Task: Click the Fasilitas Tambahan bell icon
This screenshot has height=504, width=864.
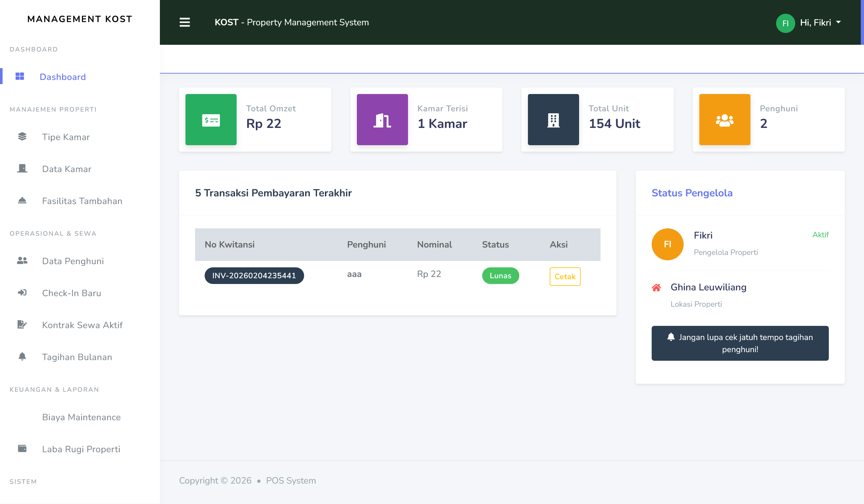Action: tap(22, 201)
